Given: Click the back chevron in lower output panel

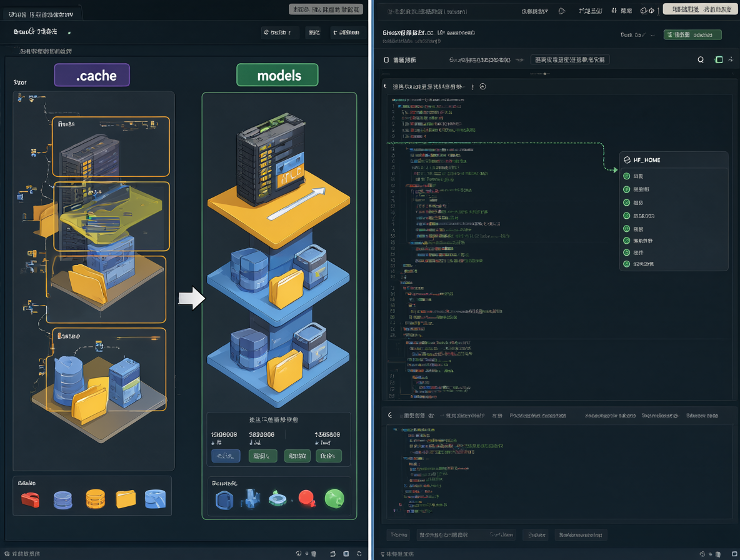Looking at the screenshot, I should click(390, 415).
